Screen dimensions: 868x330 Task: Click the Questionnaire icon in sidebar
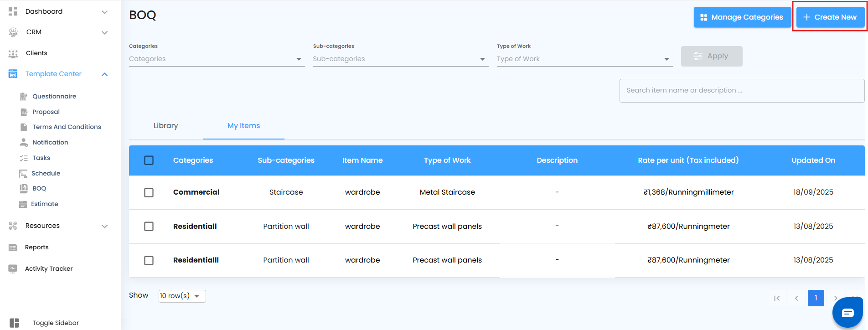coord(24,96)
